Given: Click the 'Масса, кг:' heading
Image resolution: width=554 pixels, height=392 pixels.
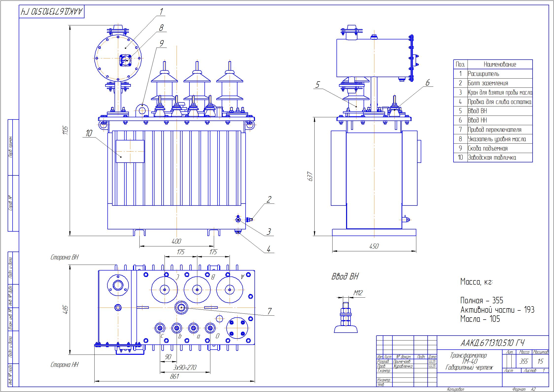Looking at the screenshot, I should pyautogui.click(x=477, y=282).
